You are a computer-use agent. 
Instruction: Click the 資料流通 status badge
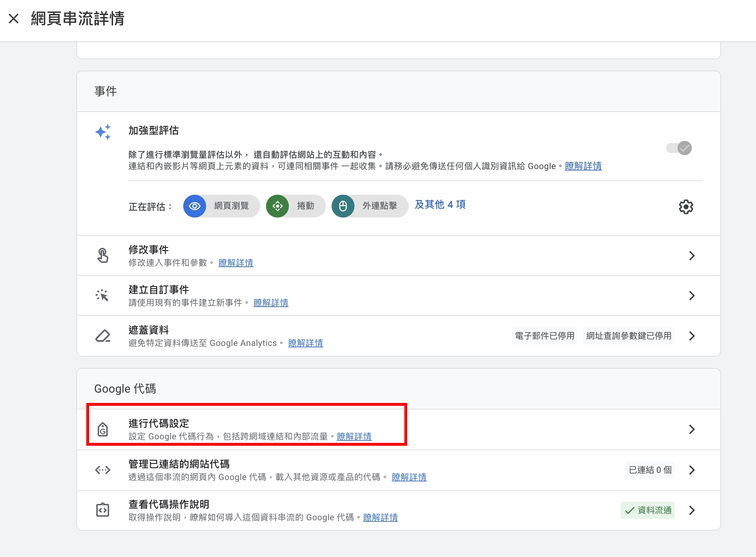coord(648,510)
